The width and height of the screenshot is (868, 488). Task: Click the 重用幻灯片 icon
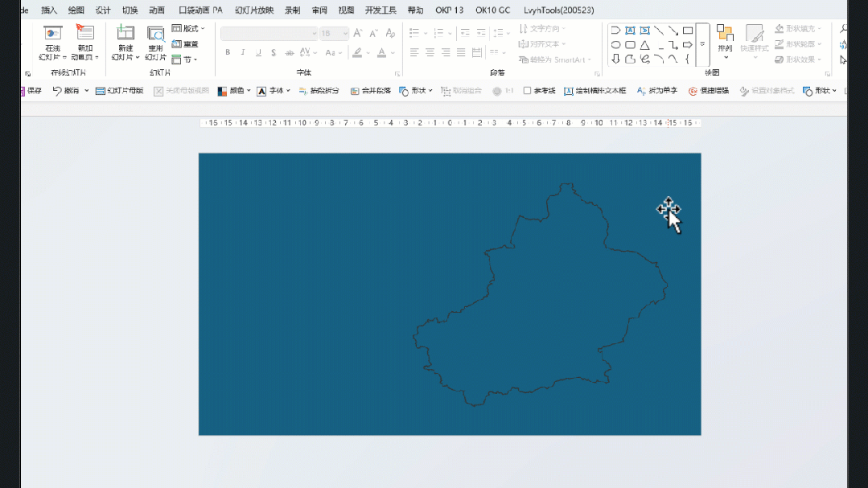[x=155, y=34]
